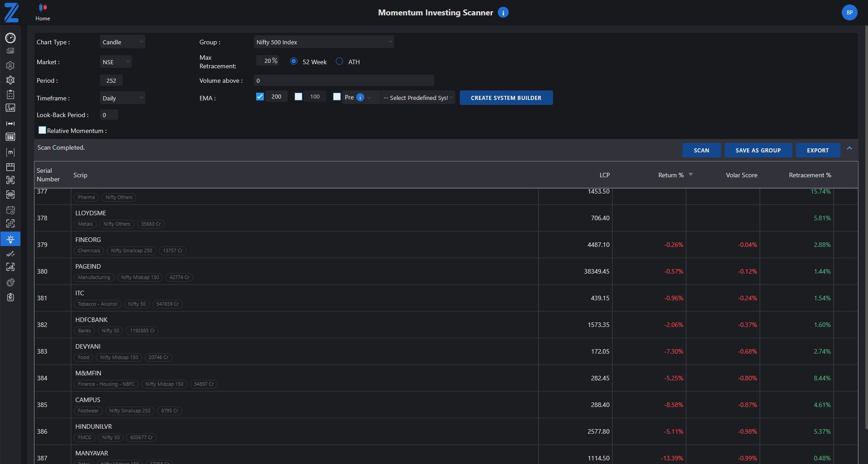This screenshot has height=464, width=868.
Task: Enable the Relative Momentum checkbox
Action: click(42, 130)
